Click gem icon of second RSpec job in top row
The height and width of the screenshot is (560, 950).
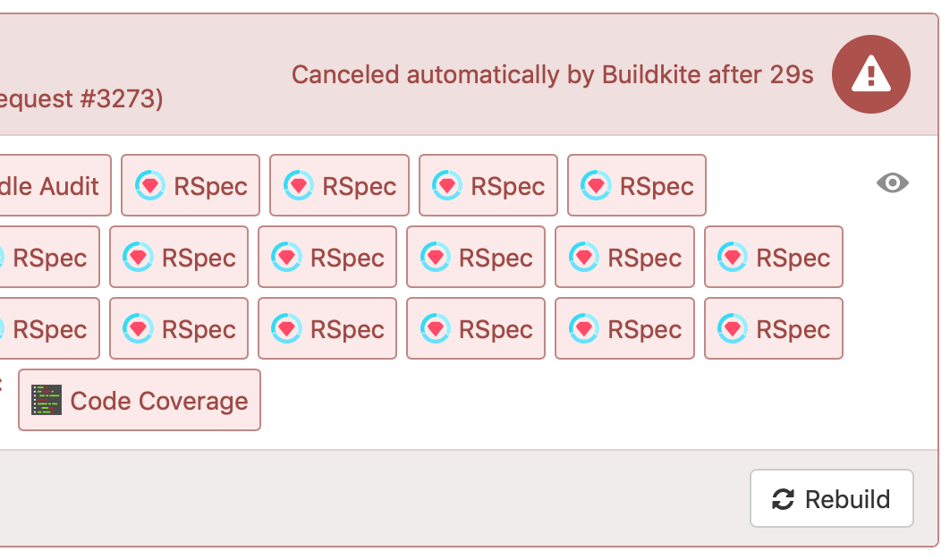[x=299, y=185]
